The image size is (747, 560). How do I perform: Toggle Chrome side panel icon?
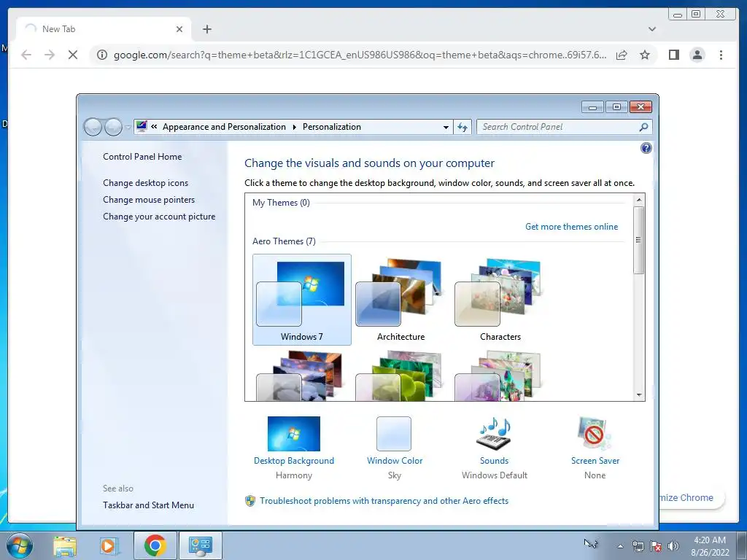[673, 55]
